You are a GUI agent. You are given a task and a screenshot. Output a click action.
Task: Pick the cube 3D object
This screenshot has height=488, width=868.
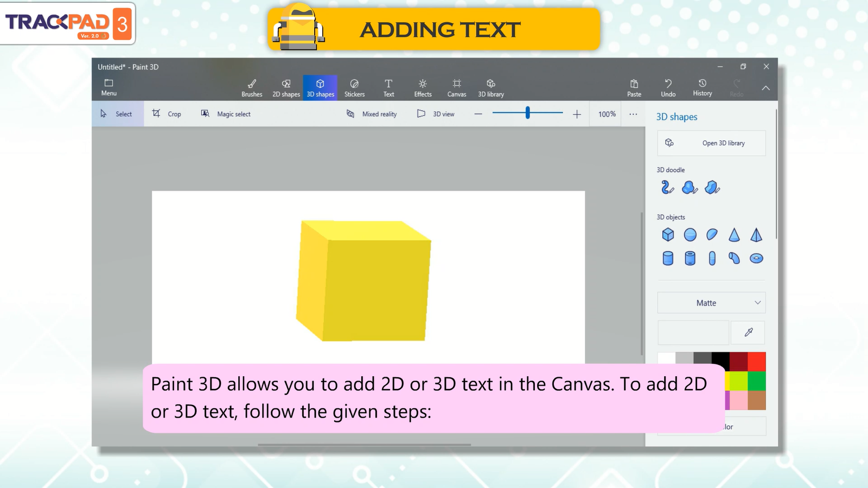pyautogui.click(x=668, y=235)
